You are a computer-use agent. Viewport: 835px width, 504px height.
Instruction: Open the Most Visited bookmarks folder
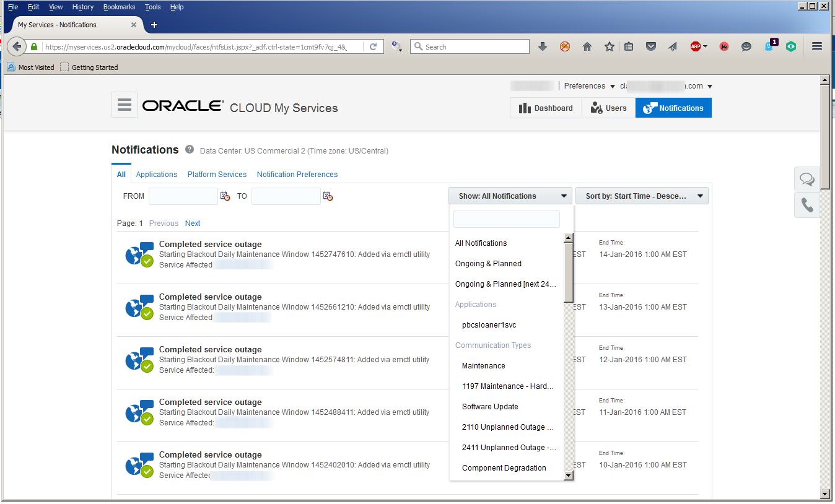pos(31,67)
